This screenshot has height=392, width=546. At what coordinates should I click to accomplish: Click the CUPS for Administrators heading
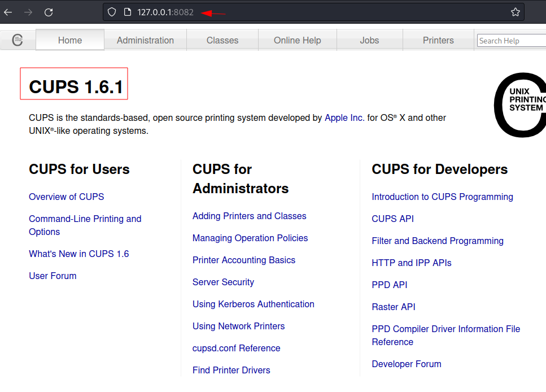(x=241, y=178)
